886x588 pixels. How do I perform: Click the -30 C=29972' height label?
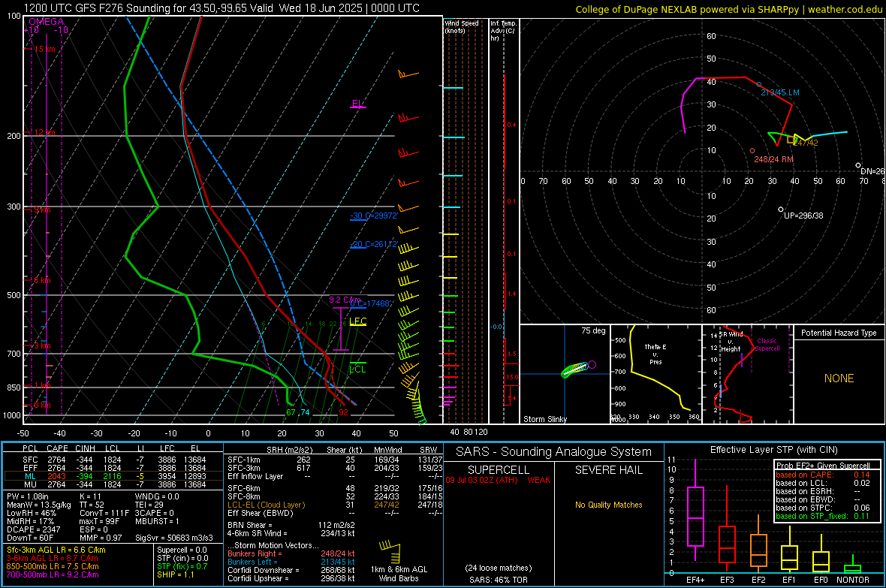[373, 216]
